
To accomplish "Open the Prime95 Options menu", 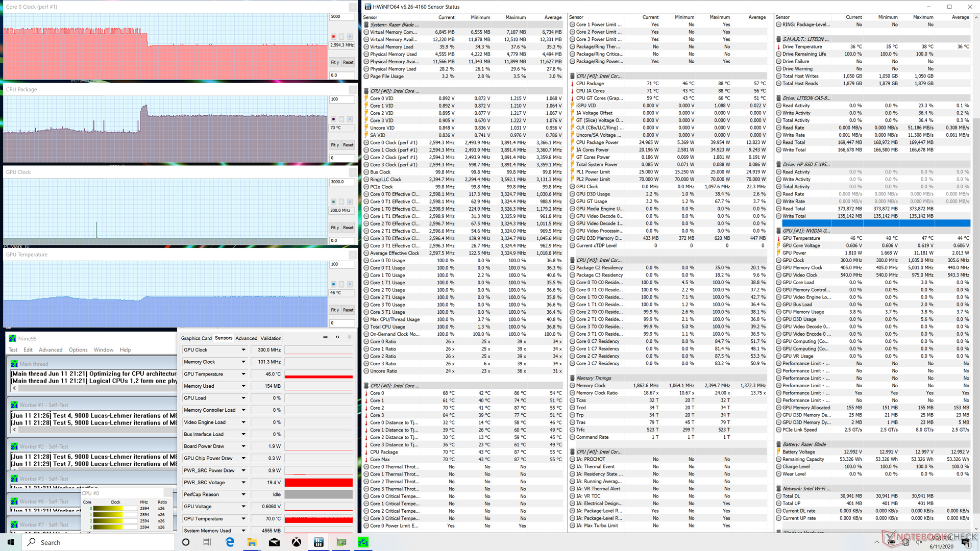I will pyautogui.click(x=78, y=350).
